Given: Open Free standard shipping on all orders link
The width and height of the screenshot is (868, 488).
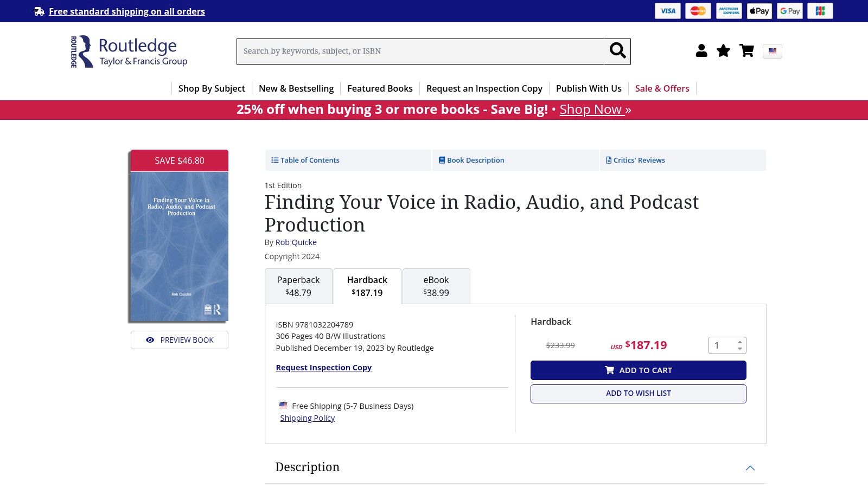Looking at the screenshot, I should (x=127, y=11).
